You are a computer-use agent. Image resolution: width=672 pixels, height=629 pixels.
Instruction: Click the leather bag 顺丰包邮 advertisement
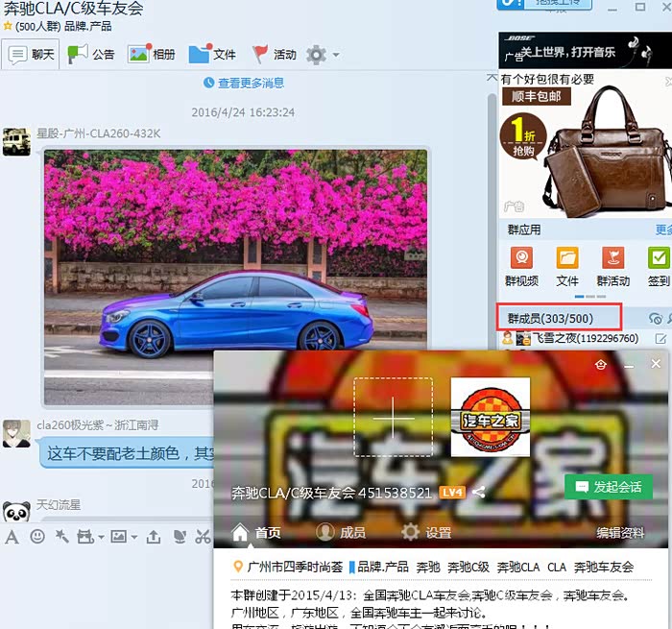(x=585, y=145)
